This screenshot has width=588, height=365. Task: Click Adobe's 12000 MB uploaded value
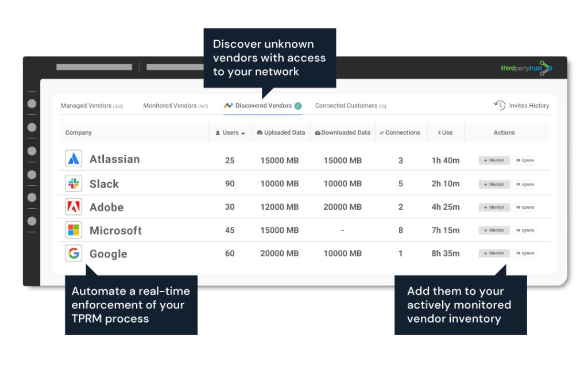280,207
